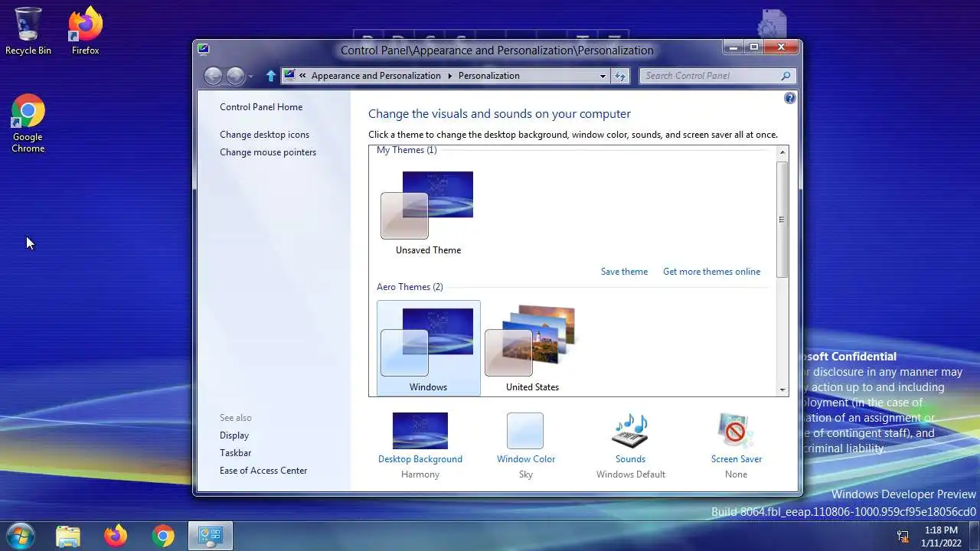The image size is (980, 551).
Task: Open Chrome from the taskbar
Action: [163, 536]
